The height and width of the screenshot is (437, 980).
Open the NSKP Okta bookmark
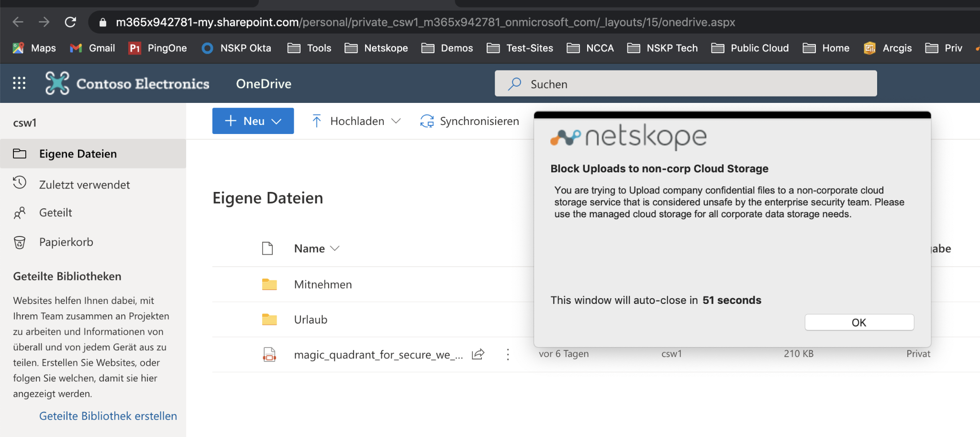(236, 48)
